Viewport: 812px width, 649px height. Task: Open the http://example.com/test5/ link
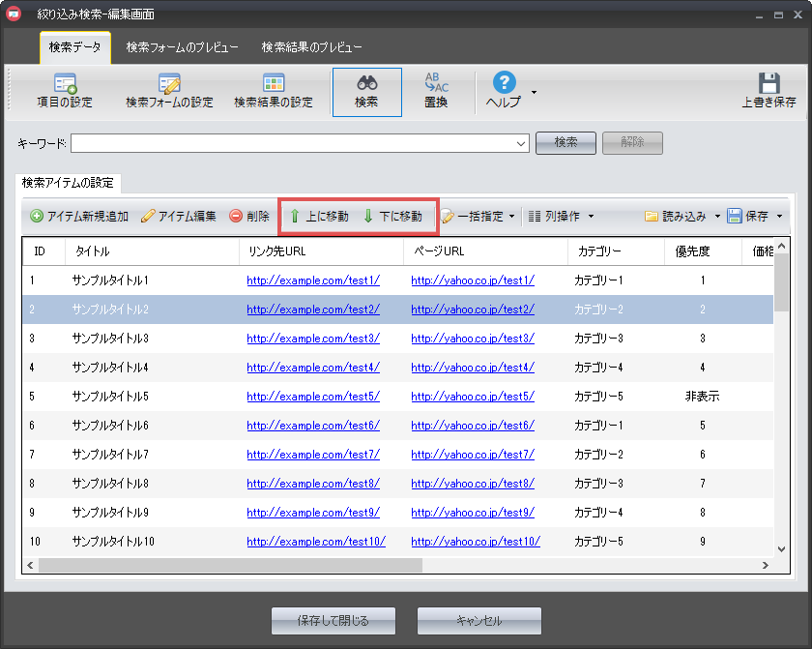313,397
